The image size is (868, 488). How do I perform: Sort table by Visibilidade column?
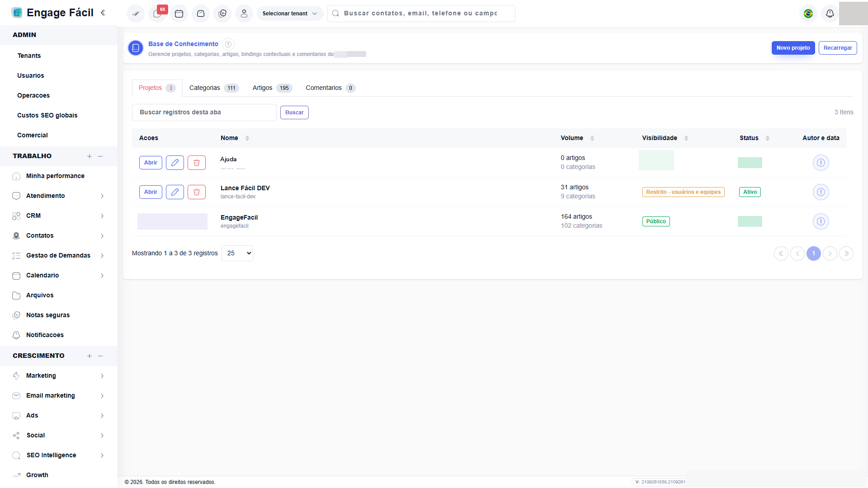[686, 138]
